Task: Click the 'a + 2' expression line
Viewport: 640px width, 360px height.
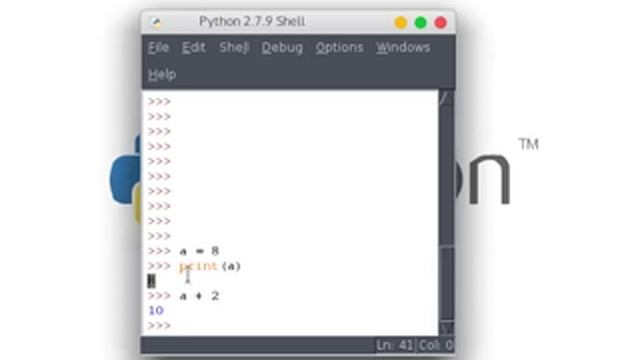Action: coord(199,296)
